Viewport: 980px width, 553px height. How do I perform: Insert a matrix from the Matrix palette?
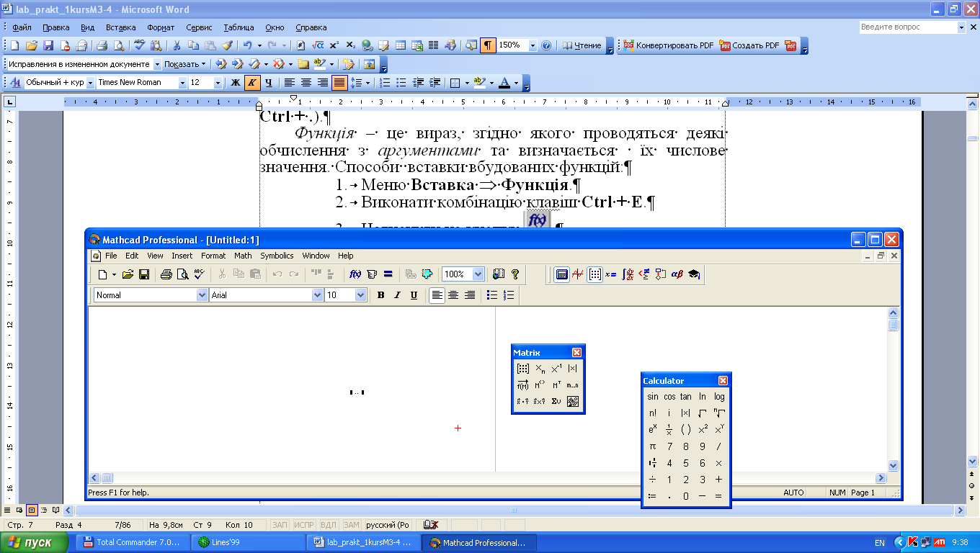point(523,369)
